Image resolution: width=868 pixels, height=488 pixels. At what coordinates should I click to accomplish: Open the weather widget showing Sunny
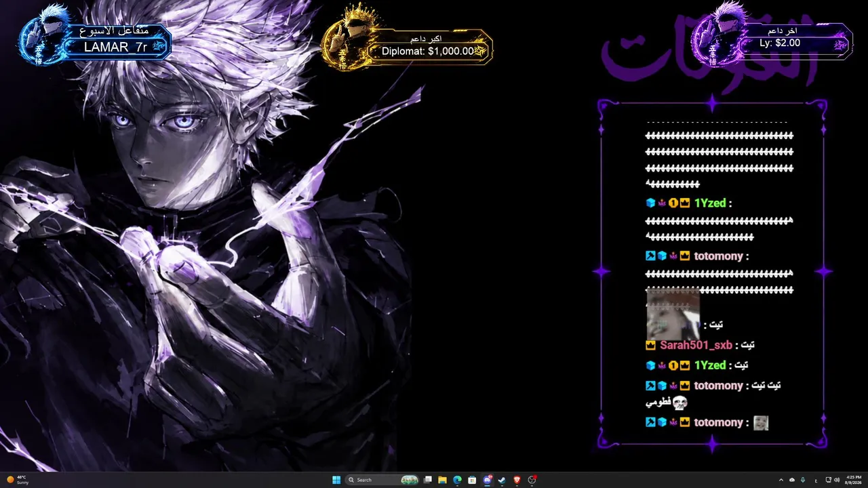(17, 480)
